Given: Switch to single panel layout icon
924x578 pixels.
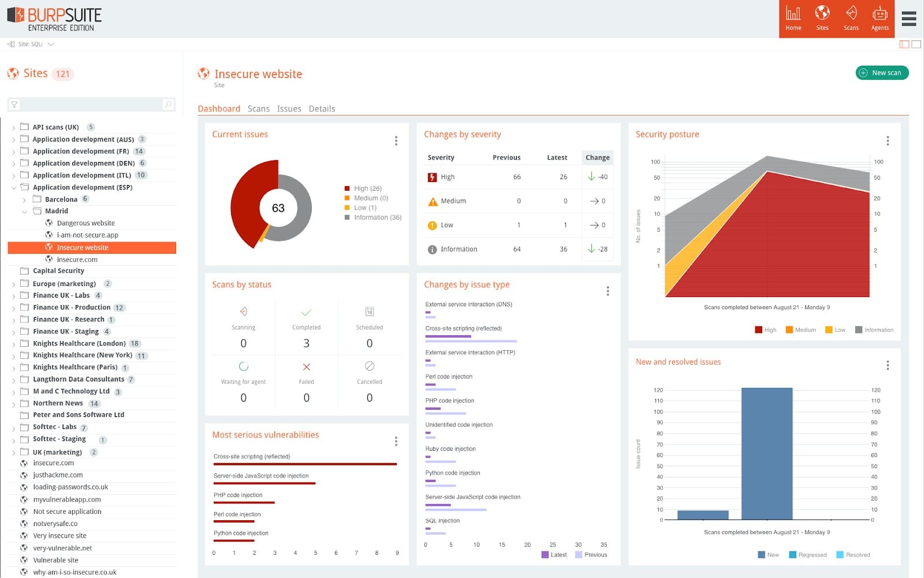Looking at the screenshot, I should (916, 45).
